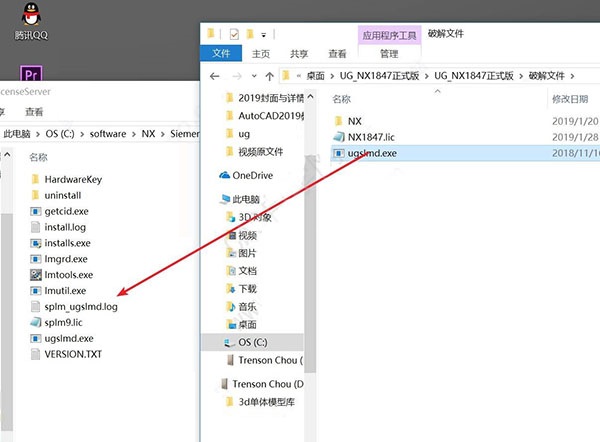Open the NX folder in 破解文件
Screen dimensions: 600x442
click(354, 121)
